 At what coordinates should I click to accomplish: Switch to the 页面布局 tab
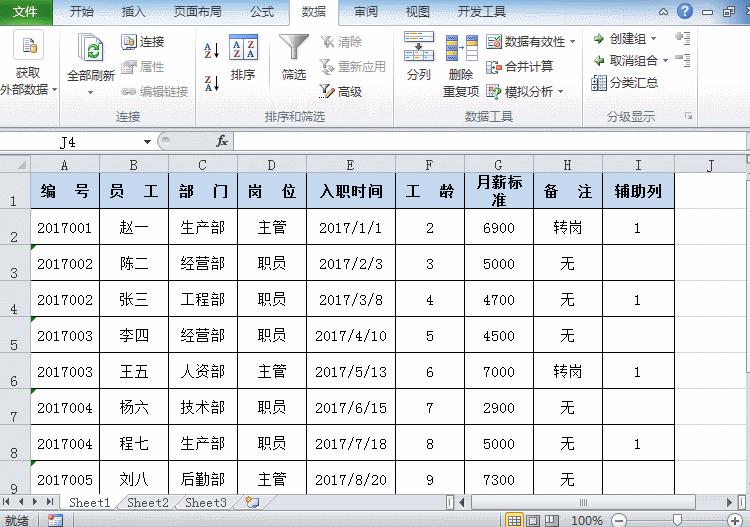pos(198,12)
